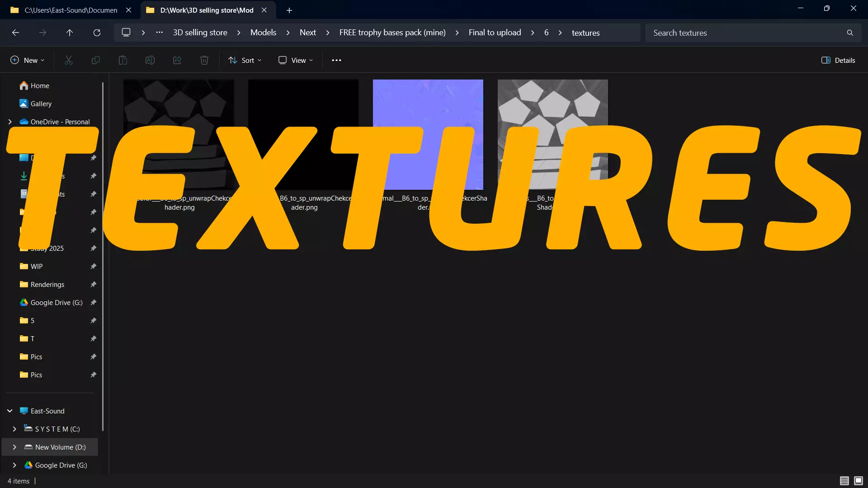Open a new tab with plus button
This screenshot has height=488, width=868.
[289, 10]
